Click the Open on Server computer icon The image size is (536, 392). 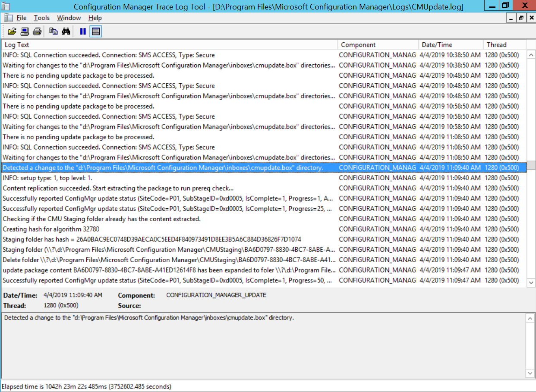(25, 31)
